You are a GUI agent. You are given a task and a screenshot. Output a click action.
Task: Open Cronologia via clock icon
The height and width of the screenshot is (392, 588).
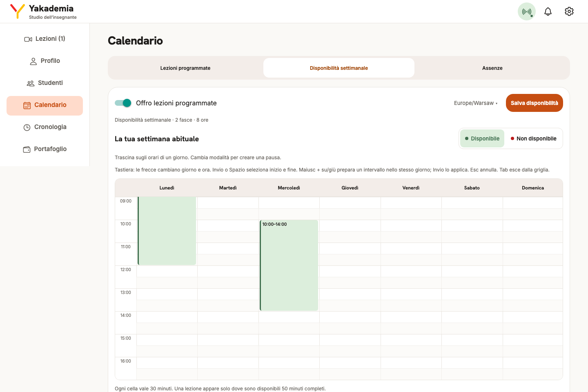click(27, 127)
